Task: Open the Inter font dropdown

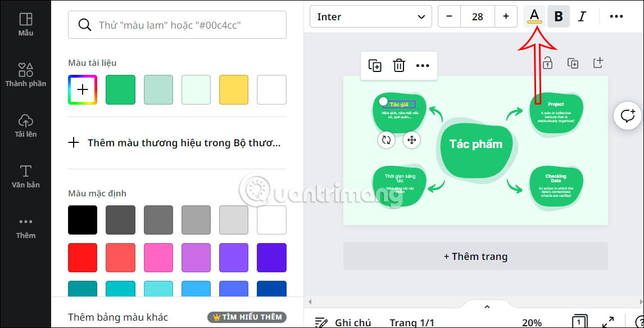Action: tap(370, 16)
